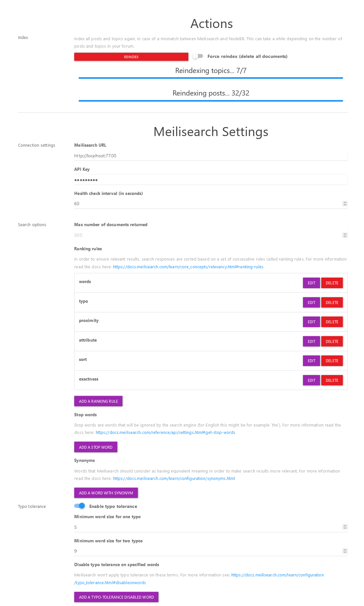This screenshot has height=606, width=364.
Task: Click Add a Stop Word button
Action: pyautogui.click(x=96, y=447)
